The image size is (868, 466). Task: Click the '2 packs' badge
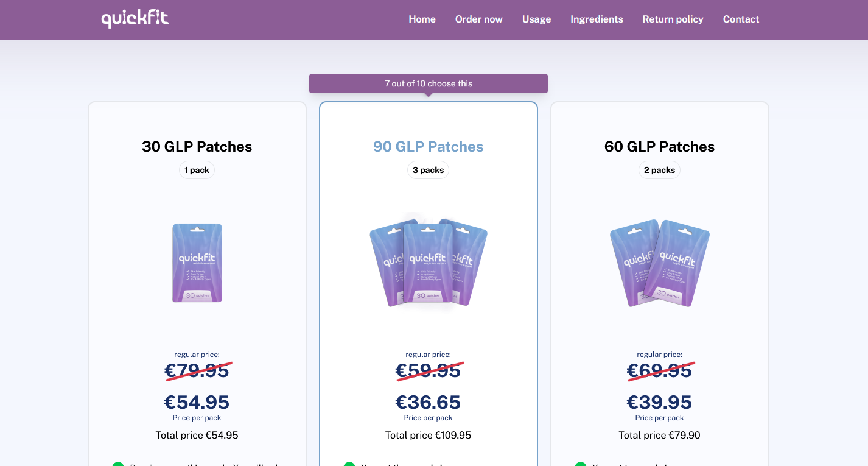pos(660,170)
